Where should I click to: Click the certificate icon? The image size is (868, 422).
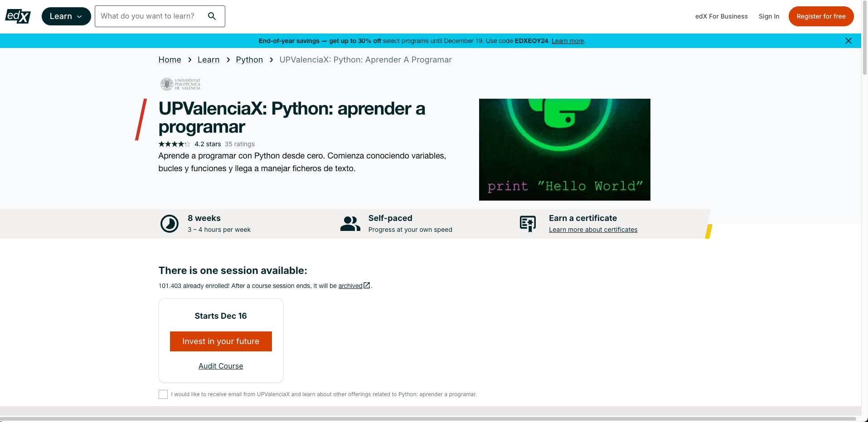pyautogui.click(x=528, y=224)
